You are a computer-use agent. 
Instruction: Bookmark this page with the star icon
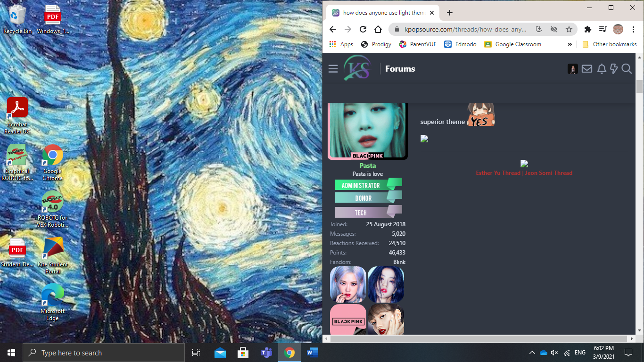569,29
